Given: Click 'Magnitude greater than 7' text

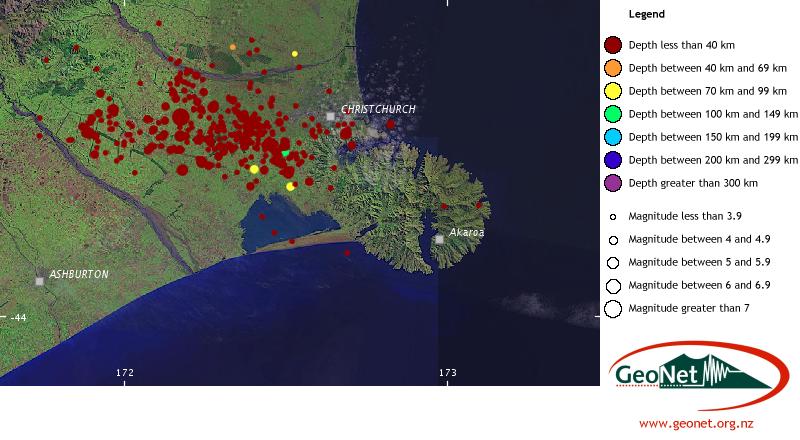Looking at the screenshot, I should click(689, 308).
